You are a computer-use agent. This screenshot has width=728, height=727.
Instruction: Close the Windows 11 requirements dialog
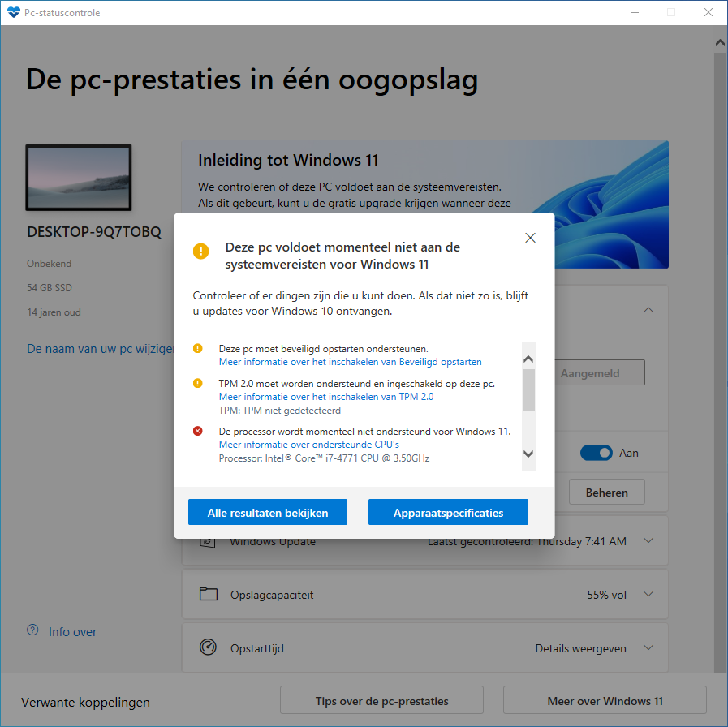tap(530, 238)
